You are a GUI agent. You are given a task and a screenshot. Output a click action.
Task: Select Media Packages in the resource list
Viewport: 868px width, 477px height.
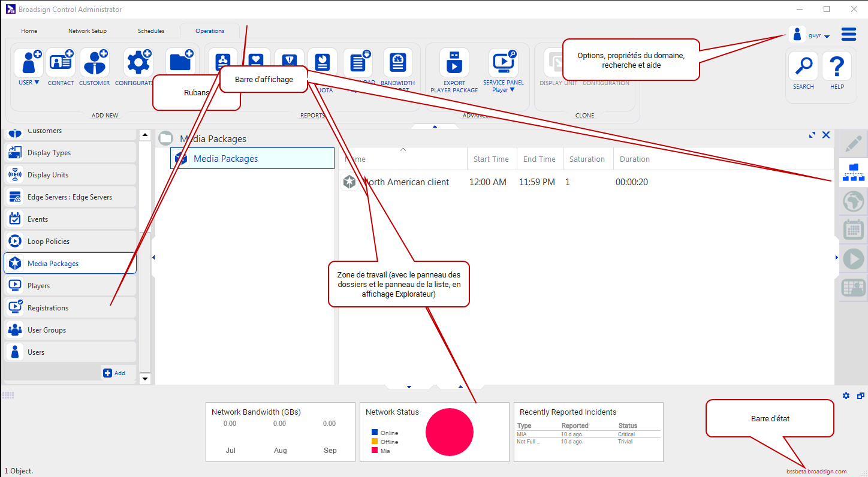tap(70, 264)
